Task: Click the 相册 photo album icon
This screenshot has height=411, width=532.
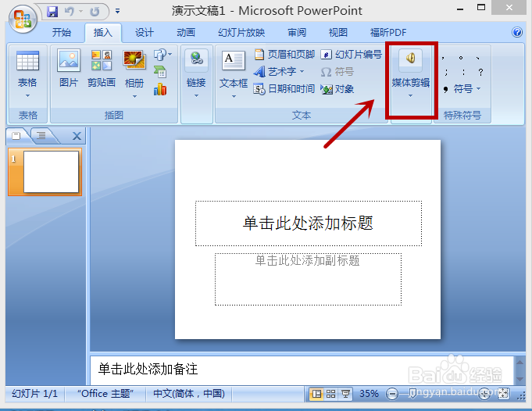Action: pos(134,60)
